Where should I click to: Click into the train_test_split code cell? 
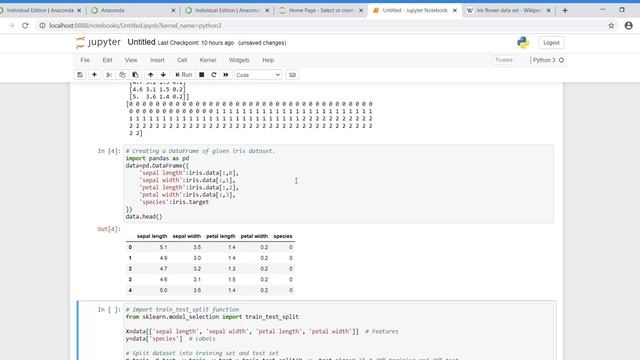pyautogui.click(x=339, y=331)
